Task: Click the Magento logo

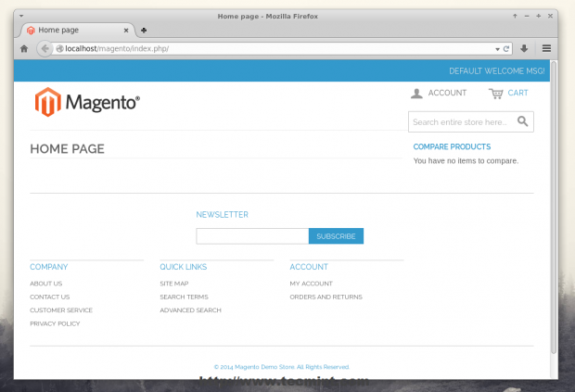Action: 87,102
